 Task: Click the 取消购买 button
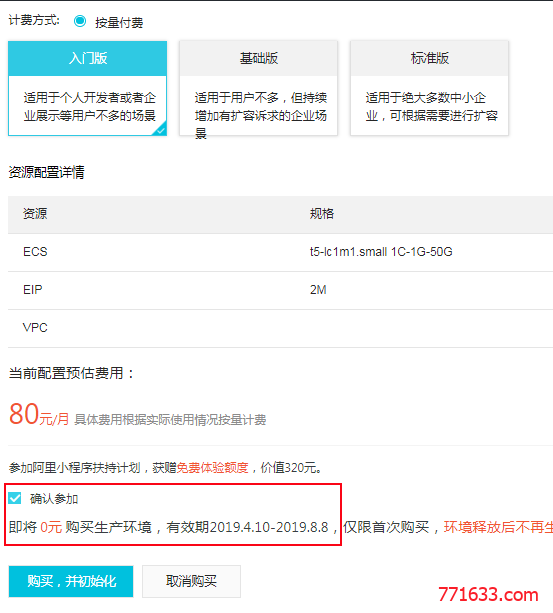click(191, 581)
